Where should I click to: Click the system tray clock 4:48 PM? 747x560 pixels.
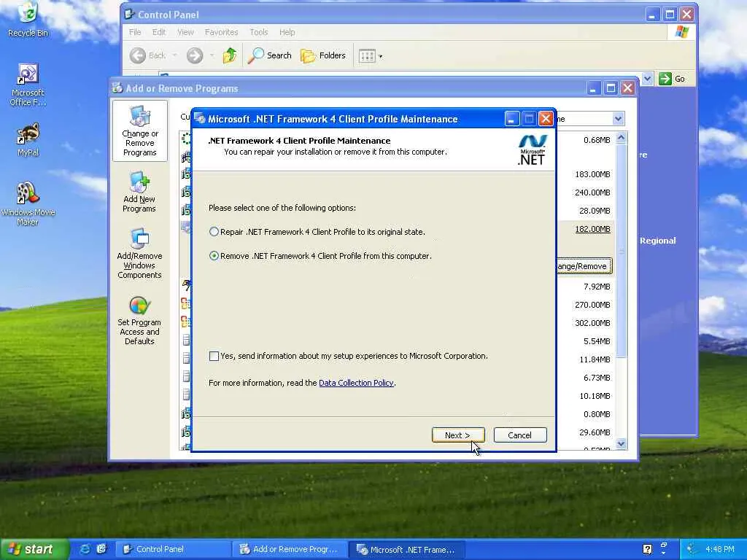(x=719, y=549)
